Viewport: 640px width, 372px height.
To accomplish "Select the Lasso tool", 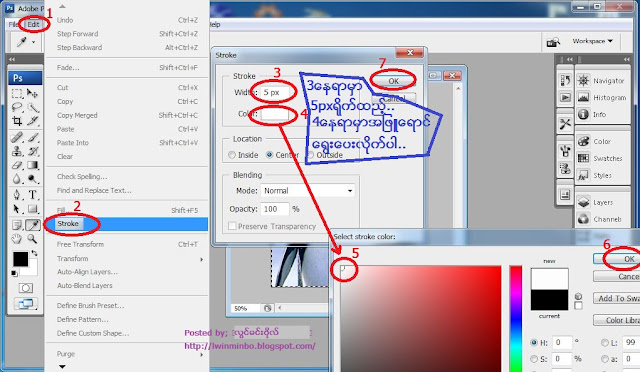I will [17, 107].
